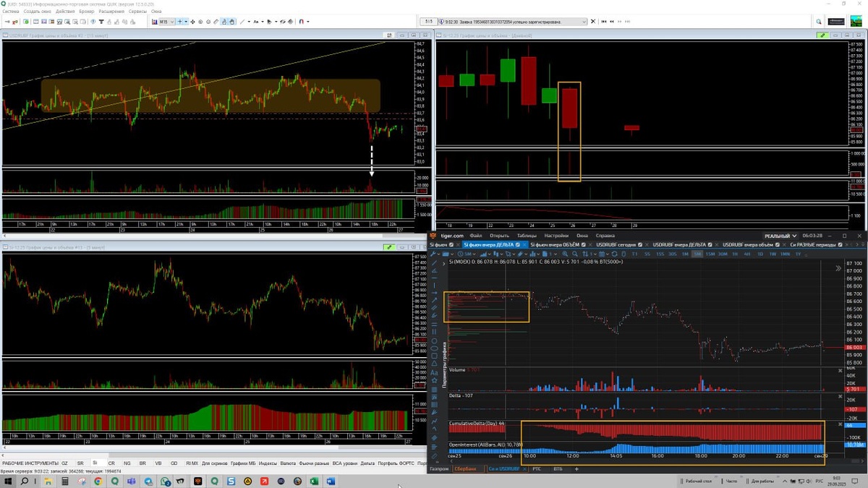Toggle checkbox on Si фьюч вчера ОБЪЁМ tab
This screenshot has height=488, width=868.
click(585, 244)
